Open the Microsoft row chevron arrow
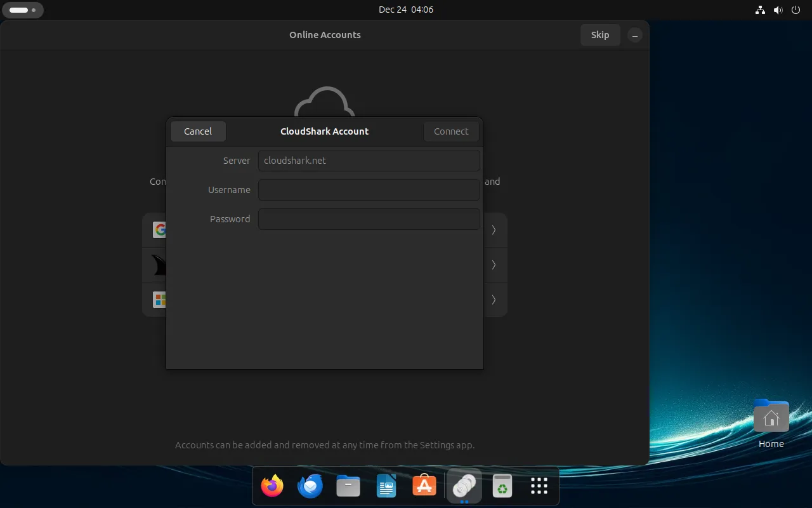Image resolution: width=812 pixels, height=508 pixels. (x=494, y=300)
